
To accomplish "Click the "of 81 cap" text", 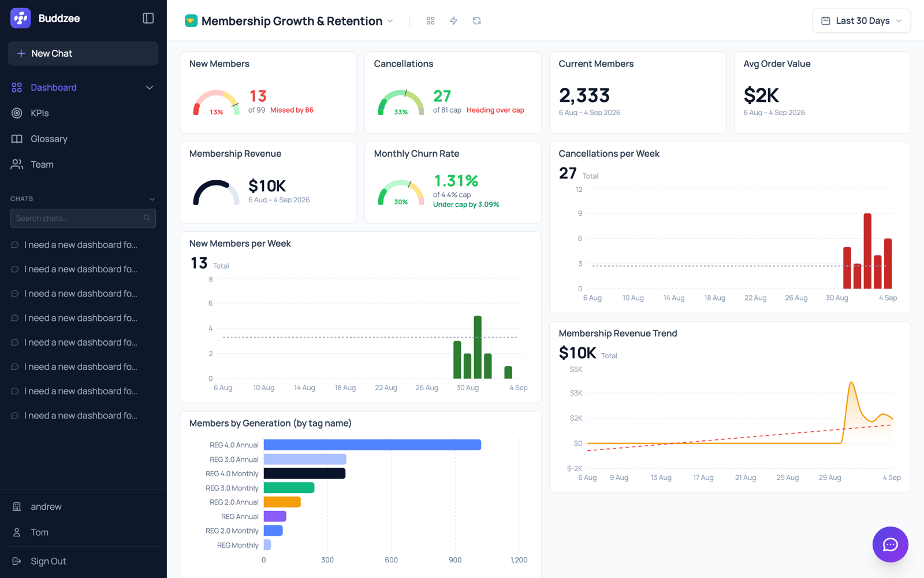I will pos(447,110).
